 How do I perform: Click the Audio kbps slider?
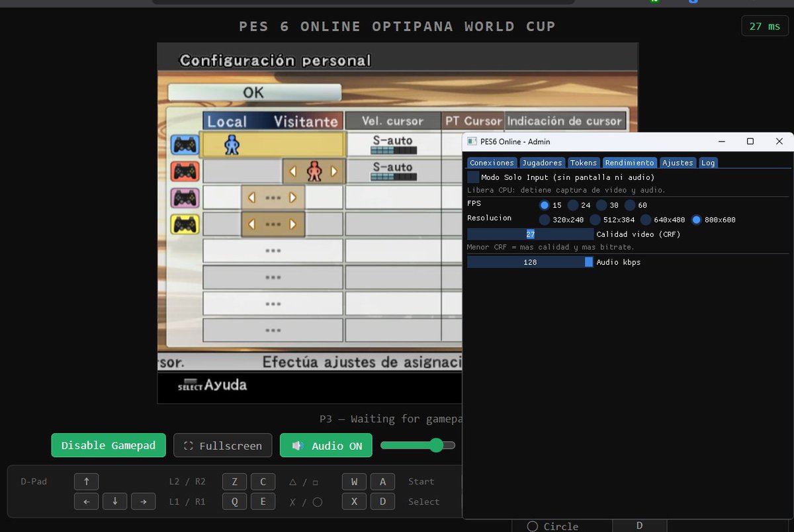coord(530,262)
